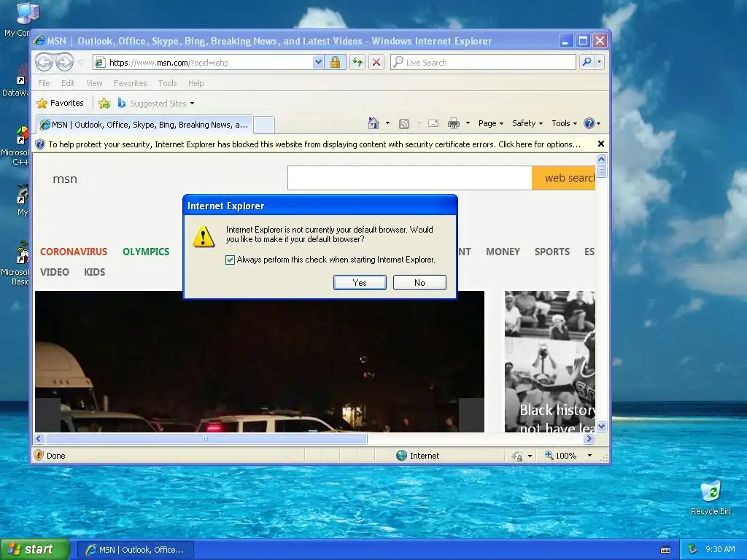Click the MSN web search input field
747x560 pixels.
pos(410,178)
